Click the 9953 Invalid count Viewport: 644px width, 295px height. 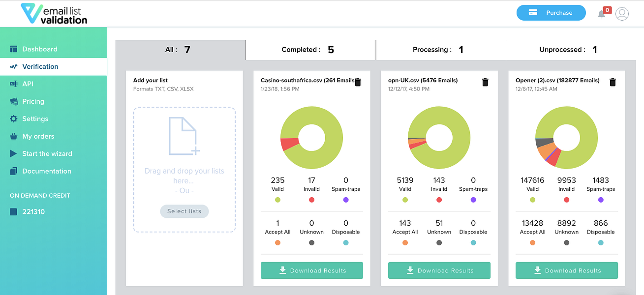(566, 180)
